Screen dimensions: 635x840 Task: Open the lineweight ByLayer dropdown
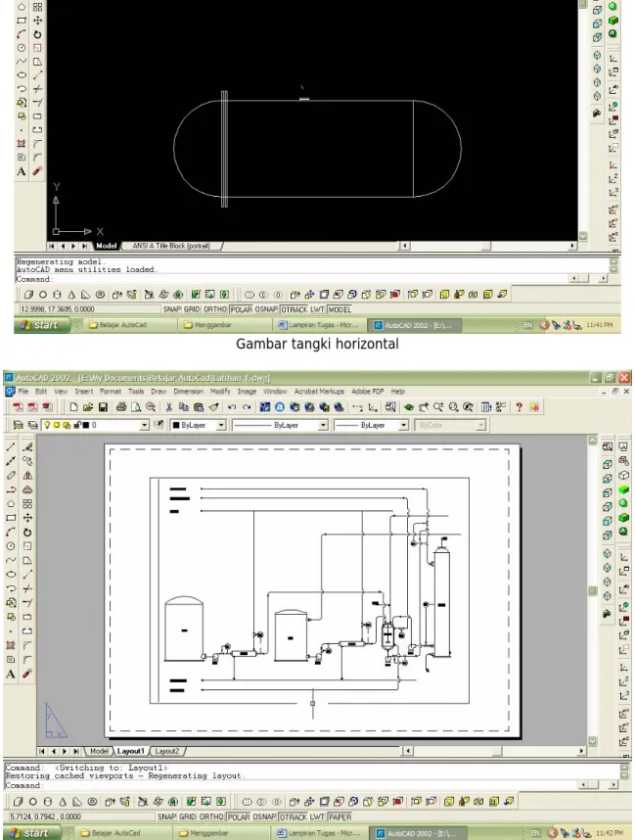[404, 425]
